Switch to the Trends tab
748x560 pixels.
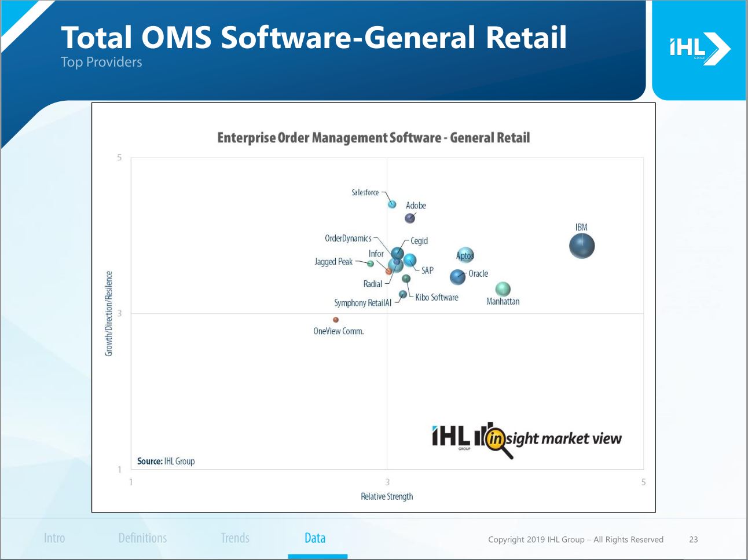coord(235,538)
